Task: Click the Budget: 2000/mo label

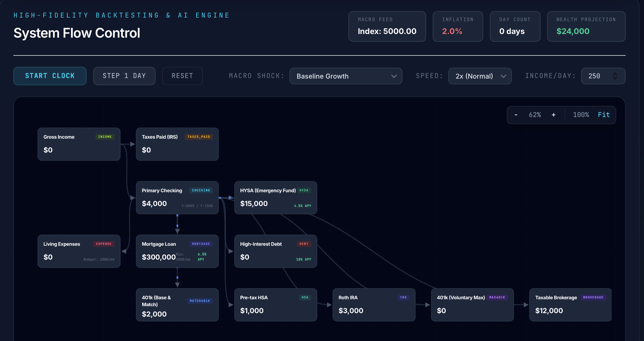Action: tap(99, 259)
